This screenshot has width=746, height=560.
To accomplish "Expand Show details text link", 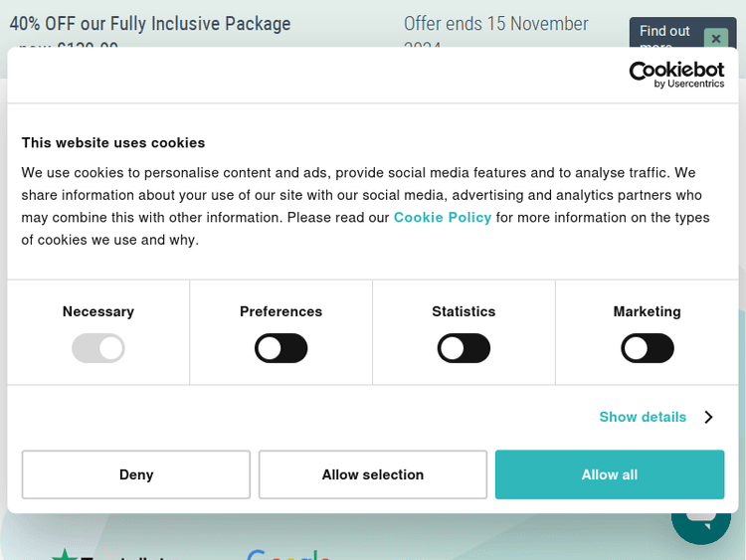I will pos(643,417).
